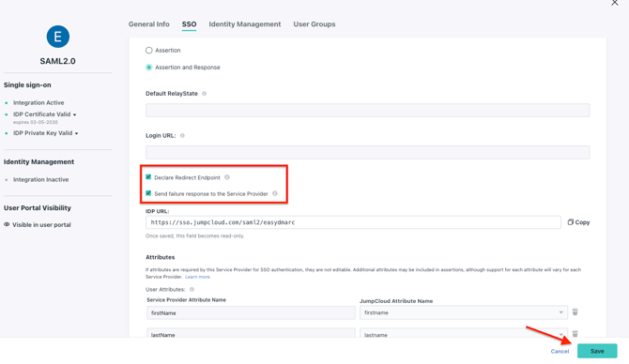The width and height of the screenshot is (629, 364).
Task: Click the Default RelayState input field
Action: pyautogui.click(x=367, y=111)
